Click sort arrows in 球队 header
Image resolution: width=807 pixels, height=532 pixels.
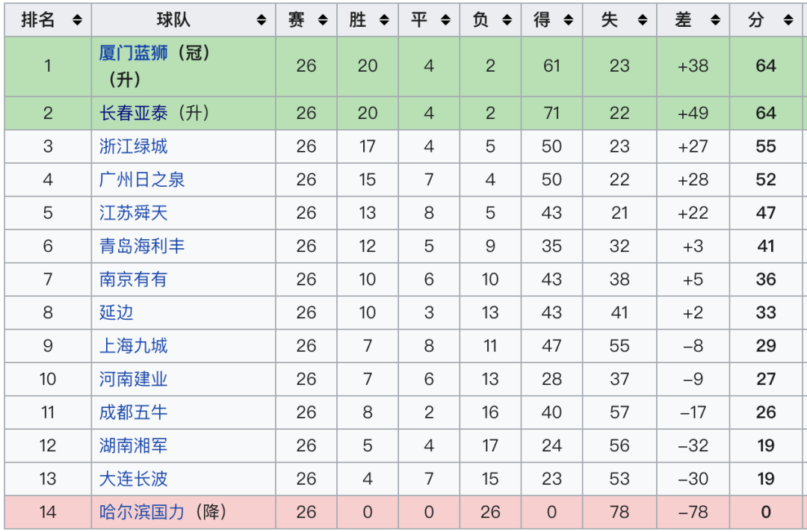tap(261, 21)
